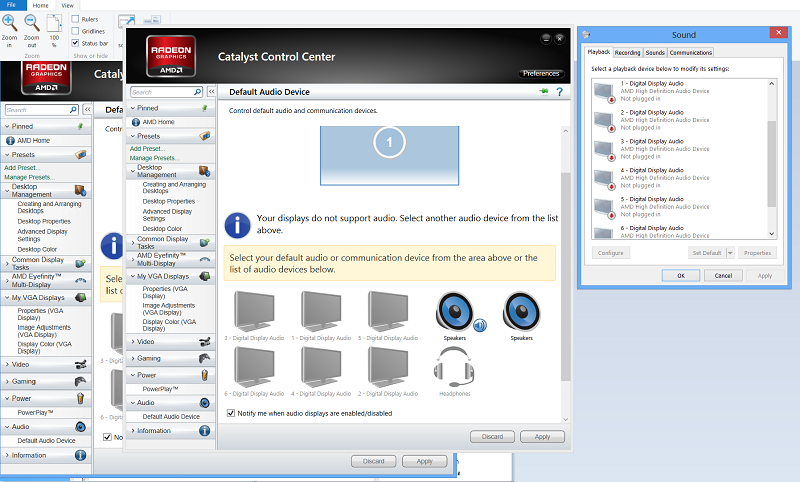Screen dimensions: 800x482
Task: Click Discard in the front Catalyst window
Action: click(492, 437)
